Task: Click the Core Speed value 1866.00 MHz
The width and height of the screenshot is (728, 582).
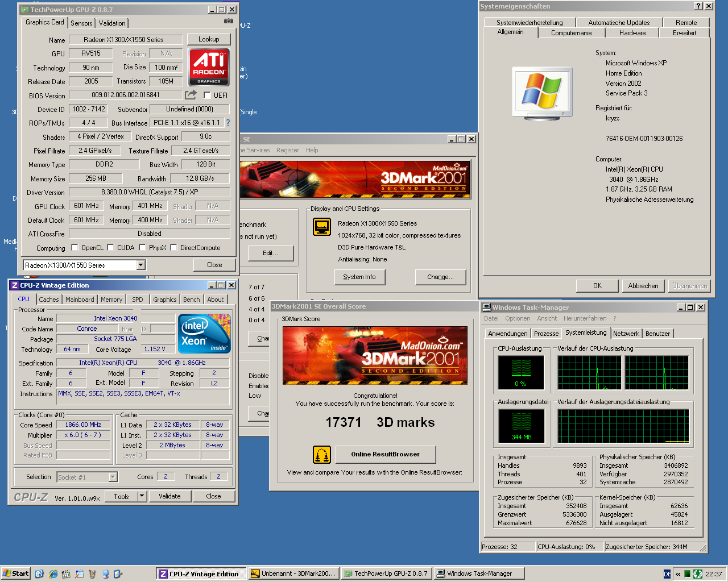Action: [x=83, y=425]
